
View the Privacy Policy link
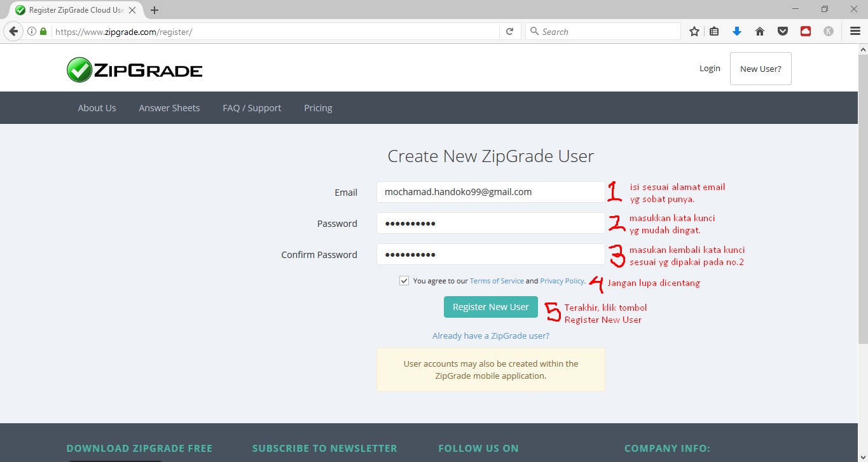[561, 280]
